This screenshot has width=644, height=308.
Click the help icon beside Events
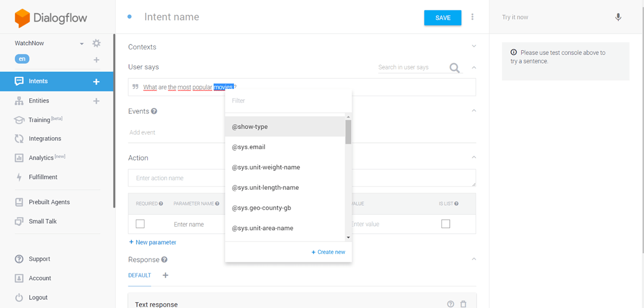154,111
